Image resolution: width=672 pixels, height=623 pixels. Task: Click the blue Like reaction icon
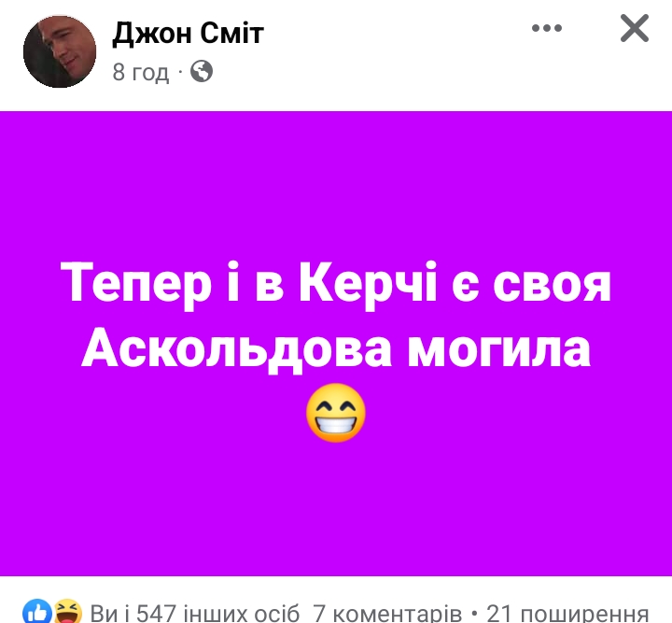pos(37,612)
